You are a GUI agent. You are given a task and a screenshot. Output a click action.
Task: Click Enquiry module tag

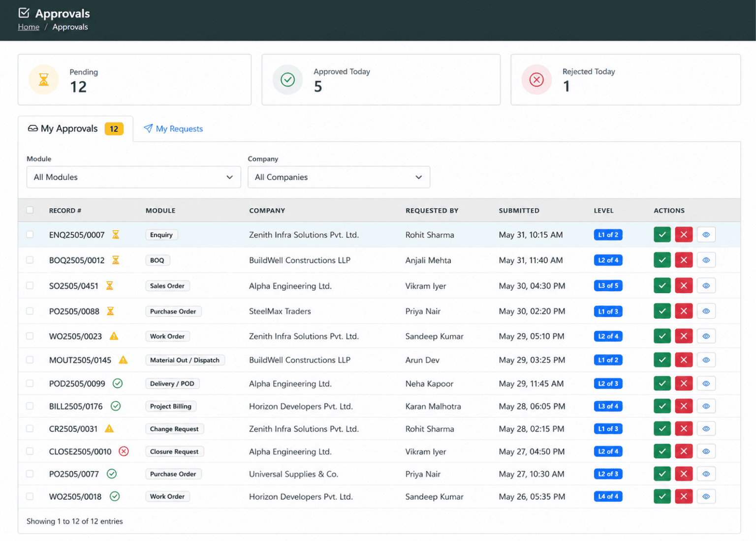click(x=161, y=235)
